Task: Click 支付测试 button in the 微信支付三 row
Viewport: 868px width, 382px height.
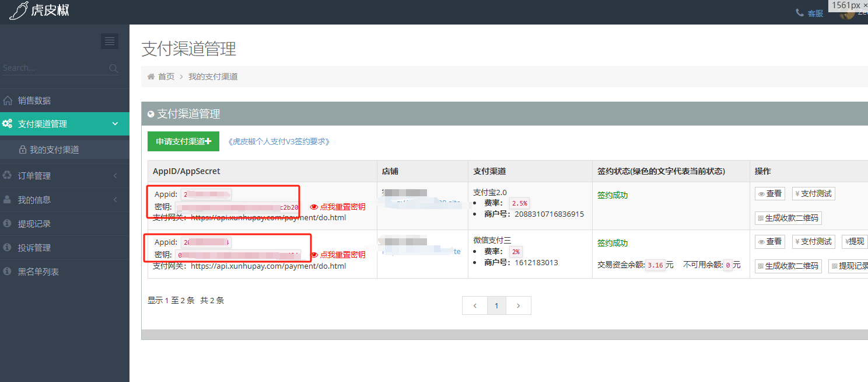Action: click(813, 241)
